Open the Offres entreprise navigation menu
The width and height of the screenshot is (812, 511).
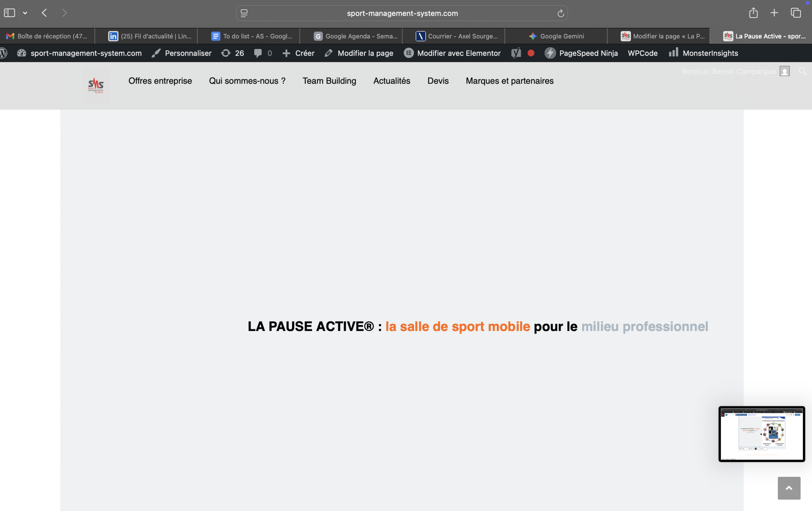[x=160, y=81]
